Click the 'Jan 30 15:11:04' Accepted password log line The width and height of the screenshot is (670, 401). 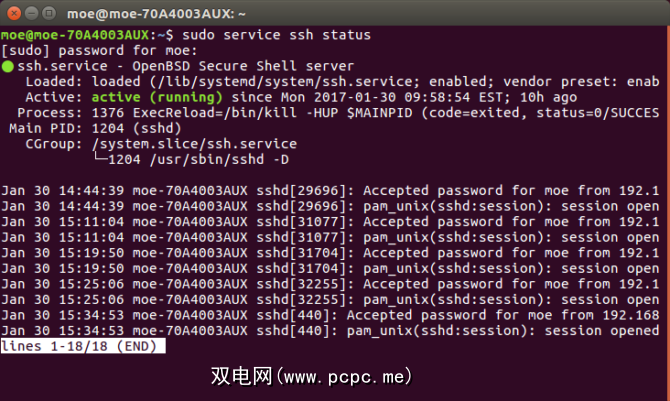click(330, 222)
